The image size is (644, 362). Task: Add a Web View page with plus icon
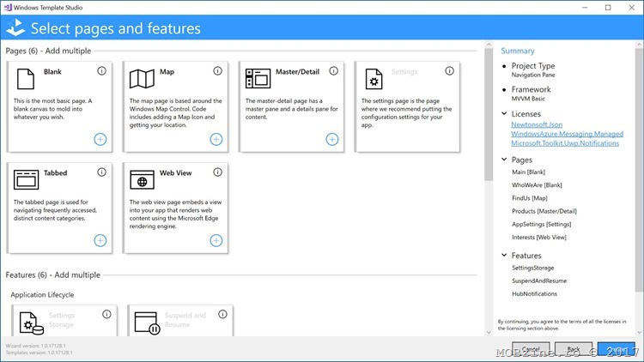tap(216, 240)
